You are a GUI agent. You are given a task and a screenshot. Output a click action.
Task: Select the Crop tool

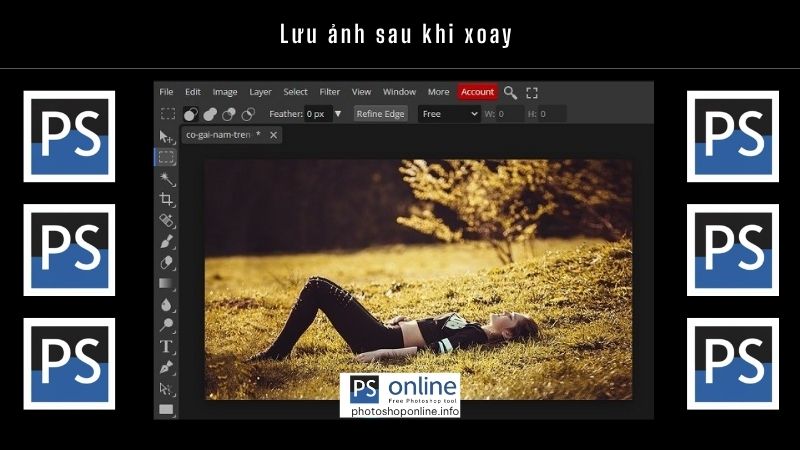point(167,199)
